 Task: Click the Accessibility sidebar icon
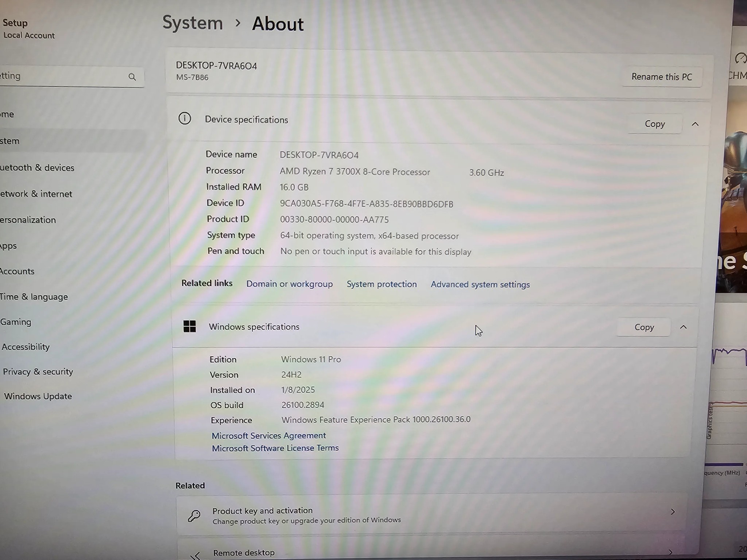(26, 347)
